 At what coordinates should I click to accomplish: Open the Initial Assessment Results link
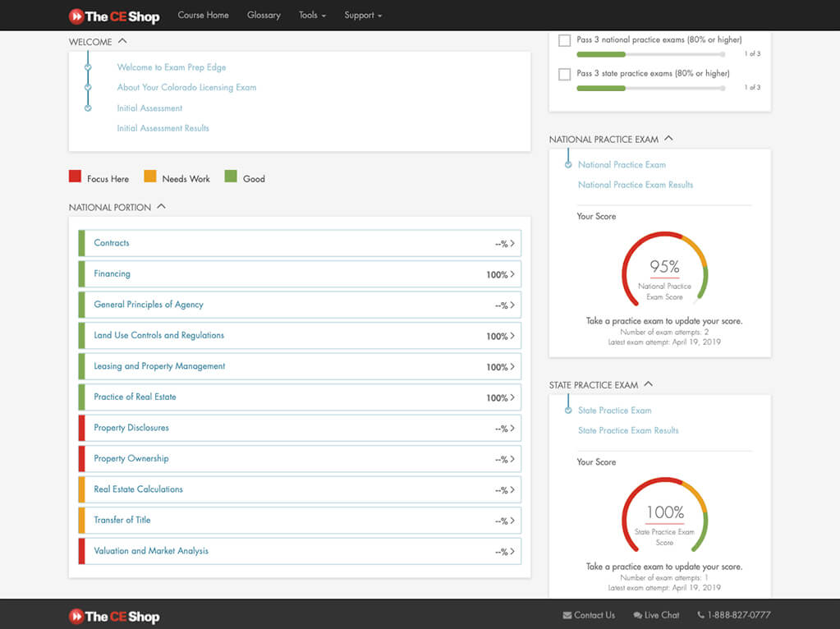tap(163, 128)
